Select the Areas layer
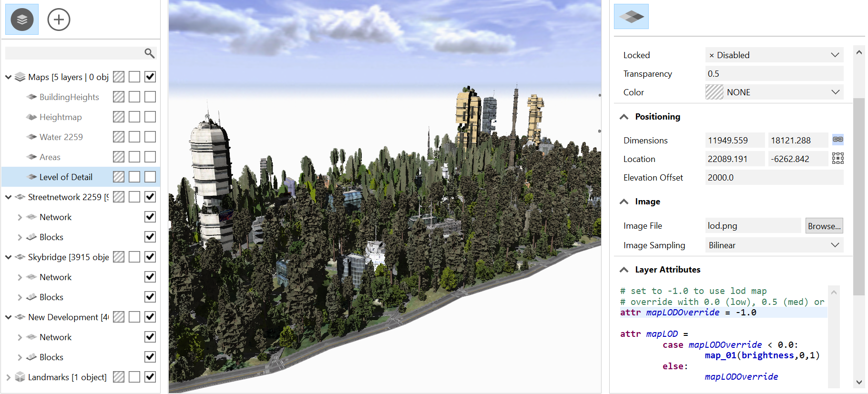868x394 pixels. click(x=50, y=157)
